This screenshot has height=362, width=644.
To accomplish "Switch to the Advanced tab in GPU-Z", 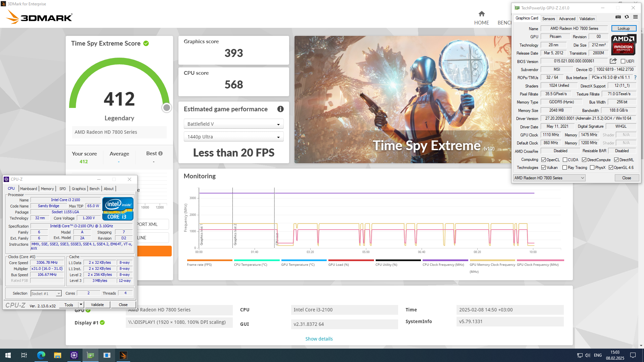I will point(567,19).
